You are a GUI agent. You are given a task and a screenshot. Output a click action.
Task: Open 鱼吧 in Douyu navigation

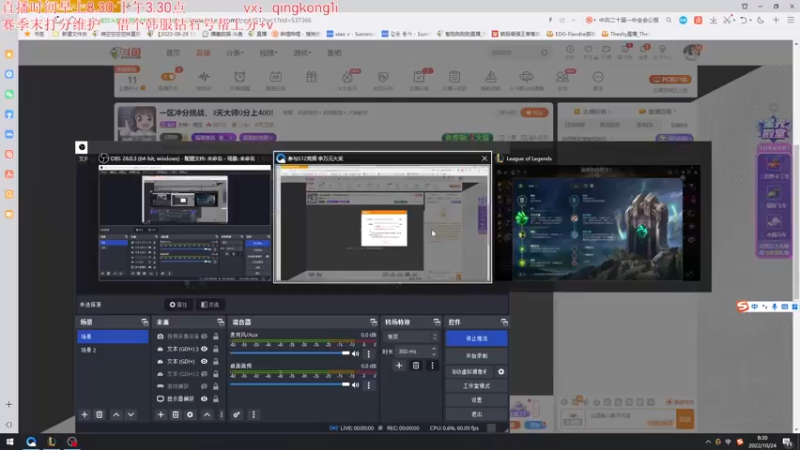click(x=334, y=53)
